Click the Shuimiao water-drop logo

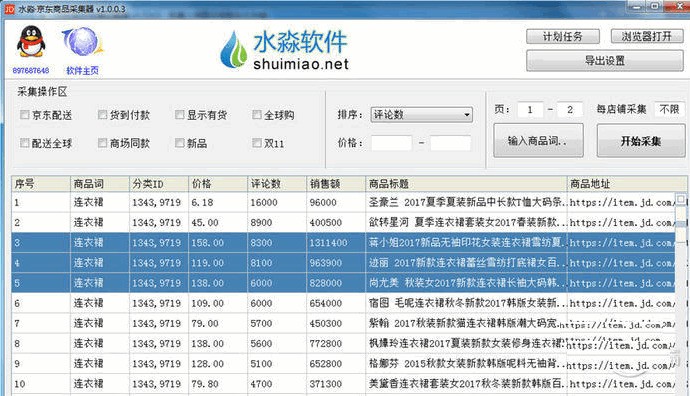[233, 50]
